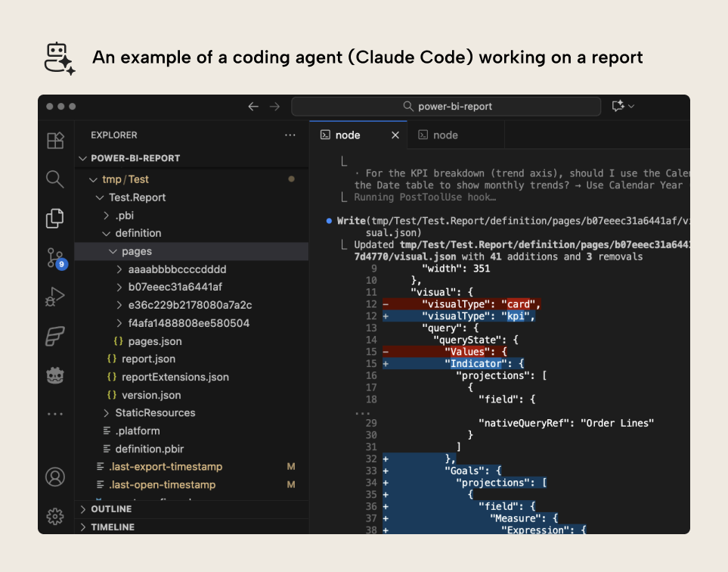The image size is (728, 572).
Task: Open Explorer views and more actions
Action: (290, 135)
